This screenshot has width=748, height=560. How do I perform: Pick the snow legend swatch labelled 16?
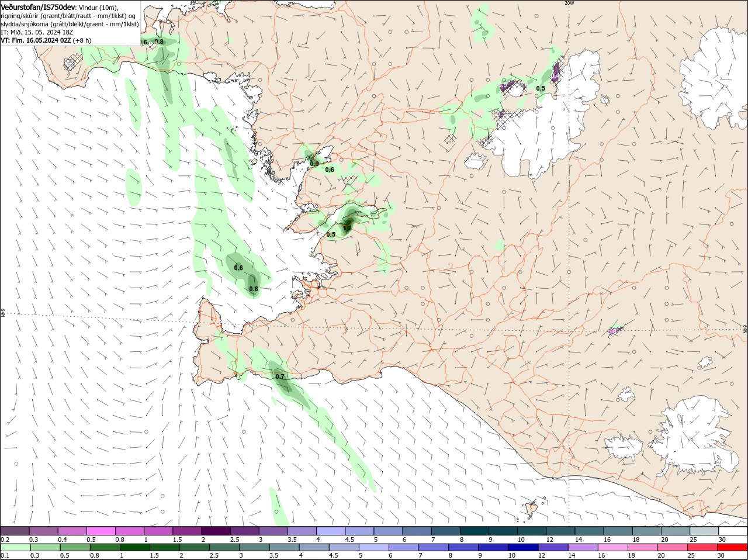(617, 531)
